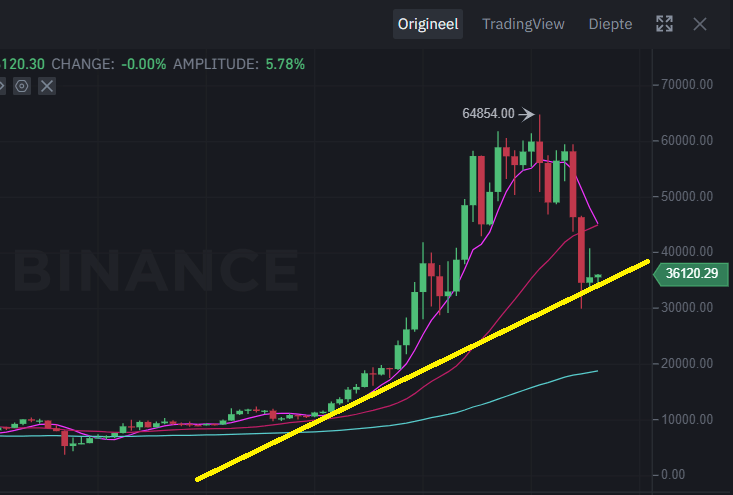This screenshot has width=733, height=495.
Task: Close the chart panel with X
Action: click(x=700, y=24)
